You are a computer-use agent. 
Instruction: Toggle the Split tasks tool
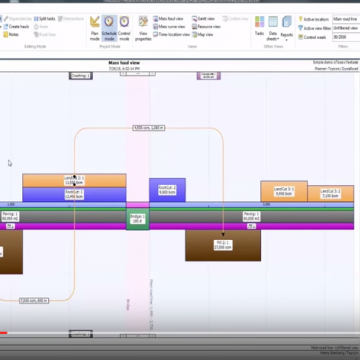45,19
